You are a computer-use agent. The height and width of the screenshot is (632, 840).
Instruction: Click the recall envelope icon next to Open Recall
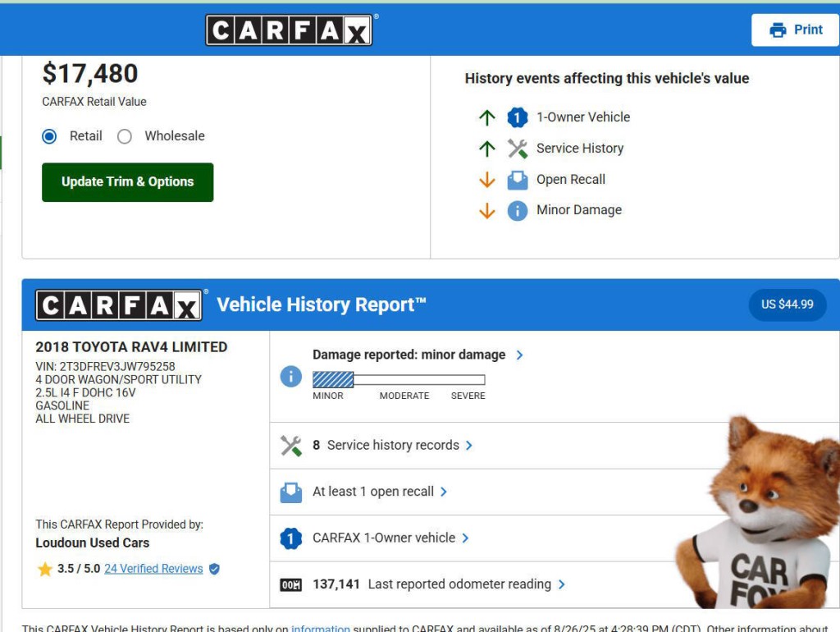tap(518, 180)
